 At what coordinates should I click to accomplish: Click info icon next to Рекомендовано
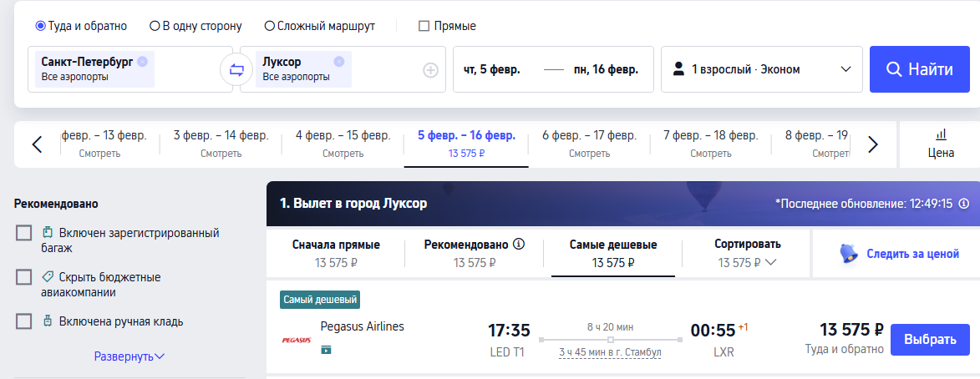(x=519, y=245)
